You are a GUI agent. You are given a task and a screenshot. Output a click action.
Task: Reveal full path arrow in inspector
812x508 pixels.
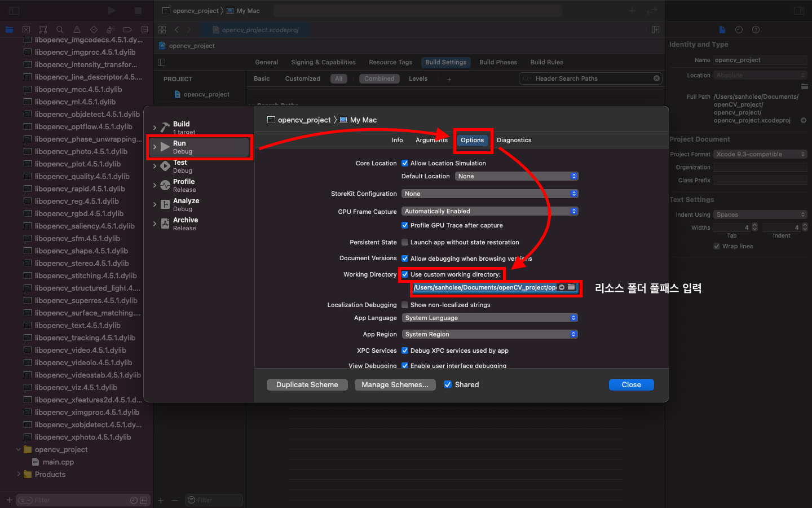coord(804,120)
